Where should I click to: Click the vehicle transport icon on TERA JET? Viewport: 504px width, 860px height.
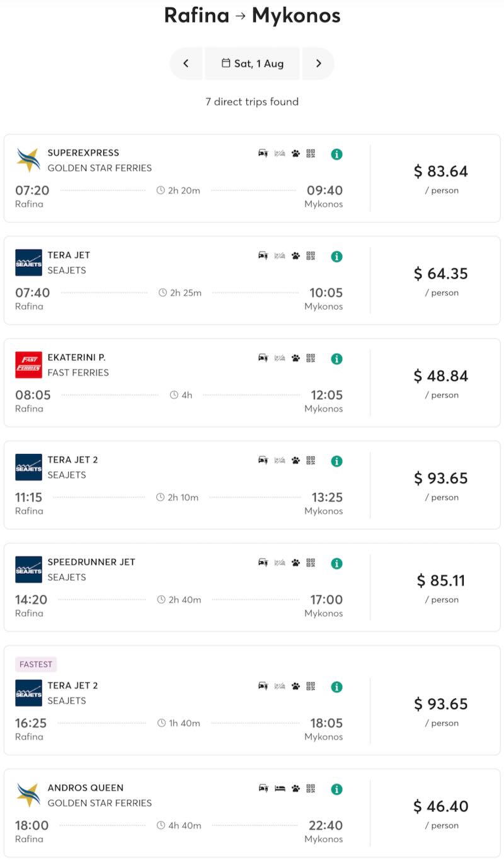[x=263, y=256]
